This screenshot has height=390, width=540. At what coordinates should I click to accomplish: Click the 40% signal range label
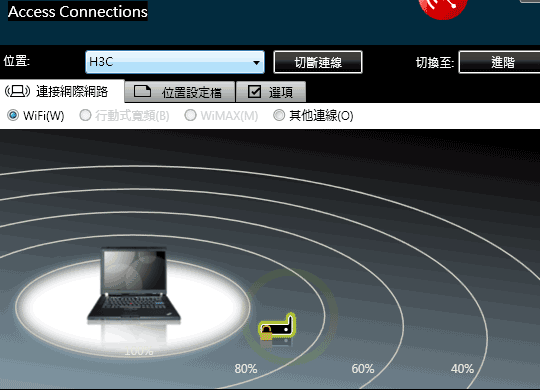click(x=462, y=369)
